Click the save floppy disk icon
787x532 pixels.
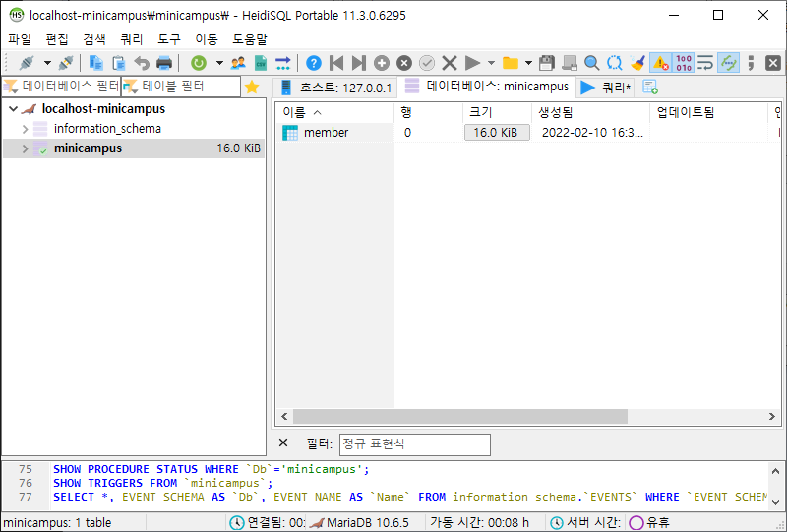coord(547,63)
